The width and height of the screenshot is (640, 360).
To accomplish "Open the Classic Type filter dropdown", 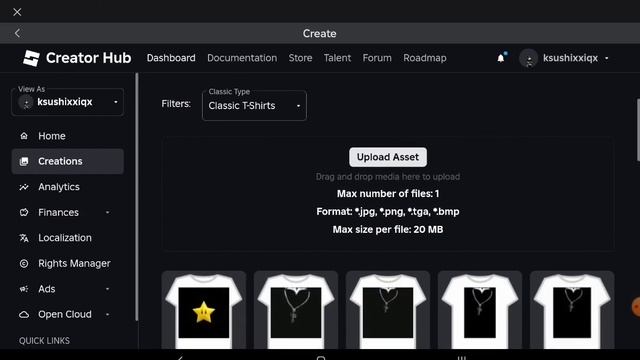I will click(254, 106).
